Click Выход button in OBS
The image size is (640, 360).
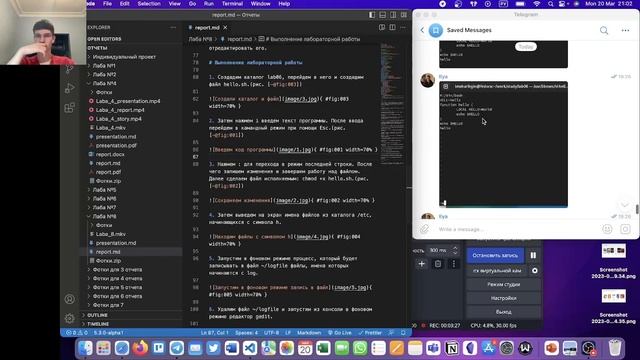pos(504,312)
